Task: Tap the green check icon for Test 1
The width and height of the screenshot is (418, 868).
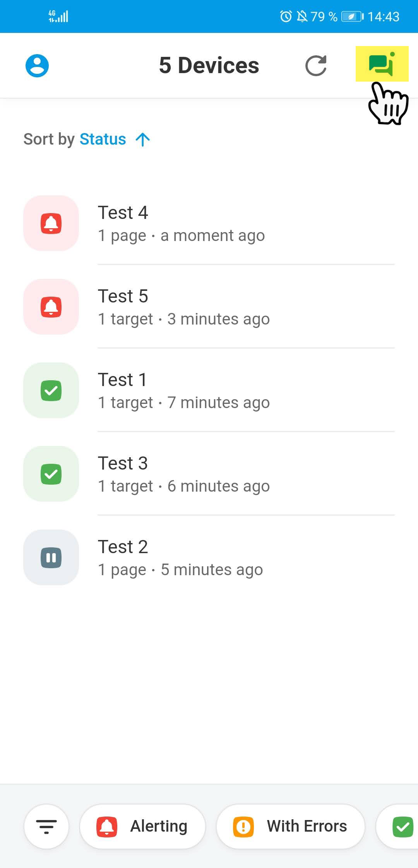Action: tap(51, 390)
